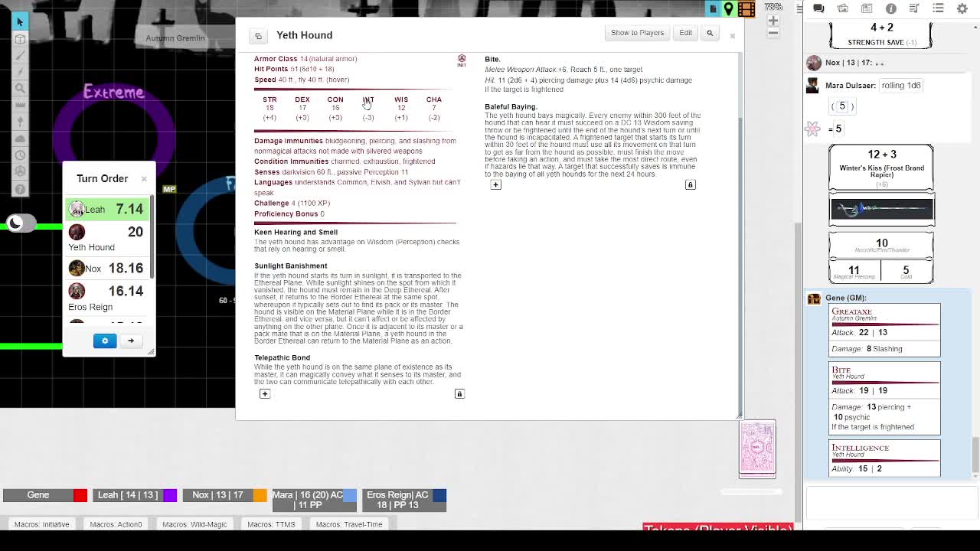Screen dimensions: 980x551
Task: Zoom out with the minus button
Action: coord(773,33)
